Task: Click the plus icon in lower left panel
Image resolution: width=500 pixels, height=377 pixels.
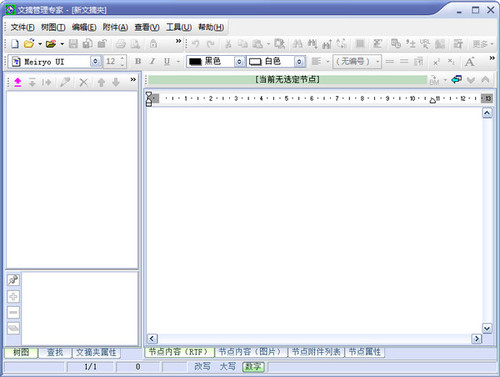Action: (13, 296)
